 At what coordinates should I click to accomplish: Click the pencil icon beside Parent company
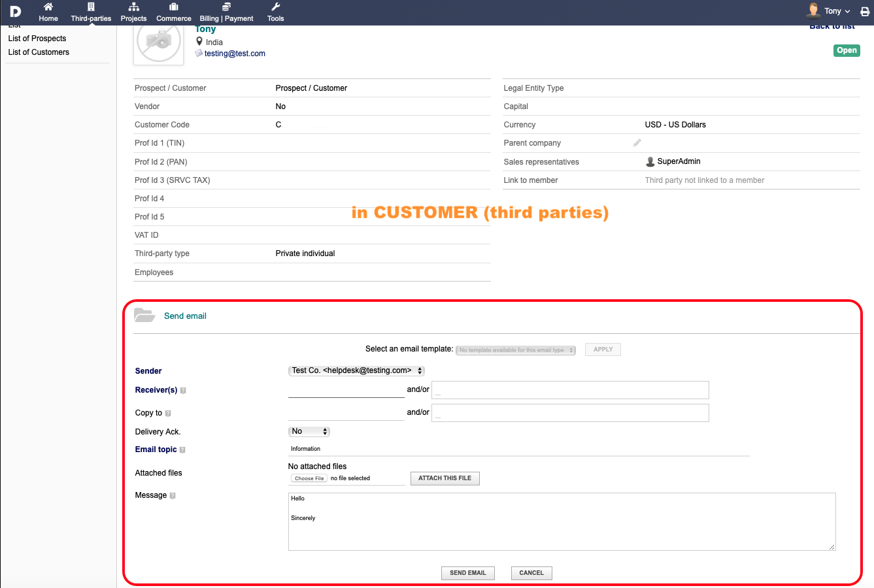pyautogui.click(x=637, y=142)
